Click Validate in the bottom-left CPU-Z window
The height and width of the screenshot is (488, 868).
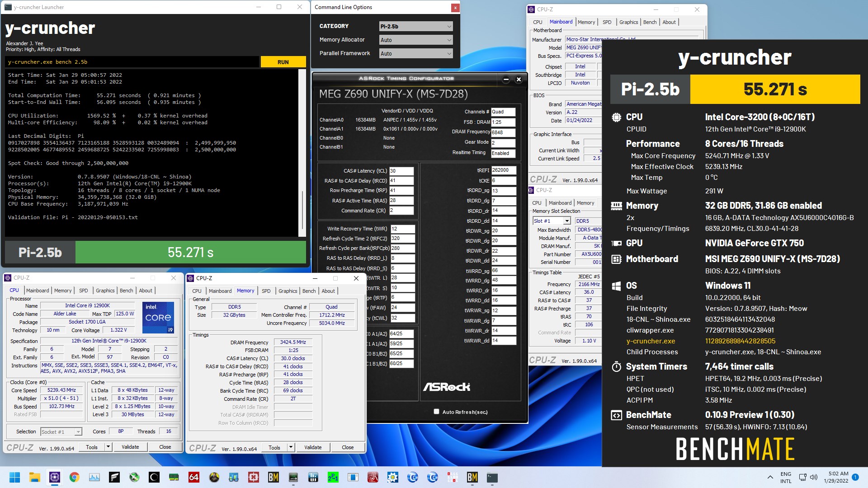(x=130, y=447)
